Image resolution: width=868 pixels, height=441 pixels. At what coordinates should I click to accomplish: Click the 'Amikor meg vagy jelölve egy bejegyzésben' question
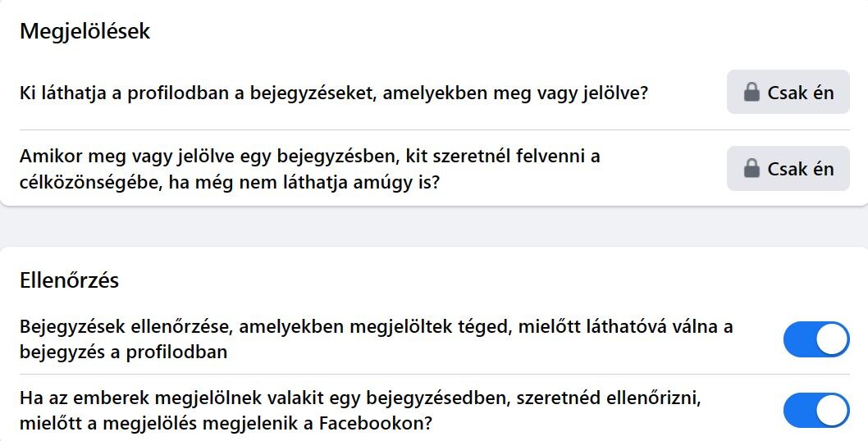(309, 169)
